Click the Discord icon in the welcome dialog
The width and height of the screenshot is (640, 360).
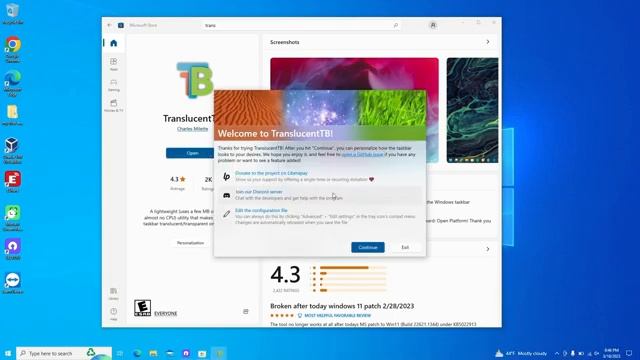click(227, 196)
